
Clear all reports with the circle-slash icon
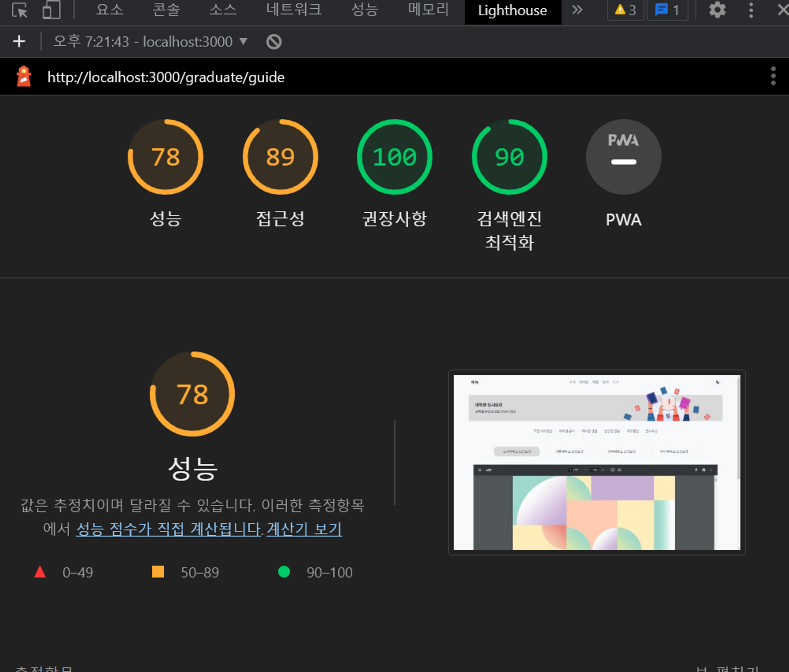point(274,41)
